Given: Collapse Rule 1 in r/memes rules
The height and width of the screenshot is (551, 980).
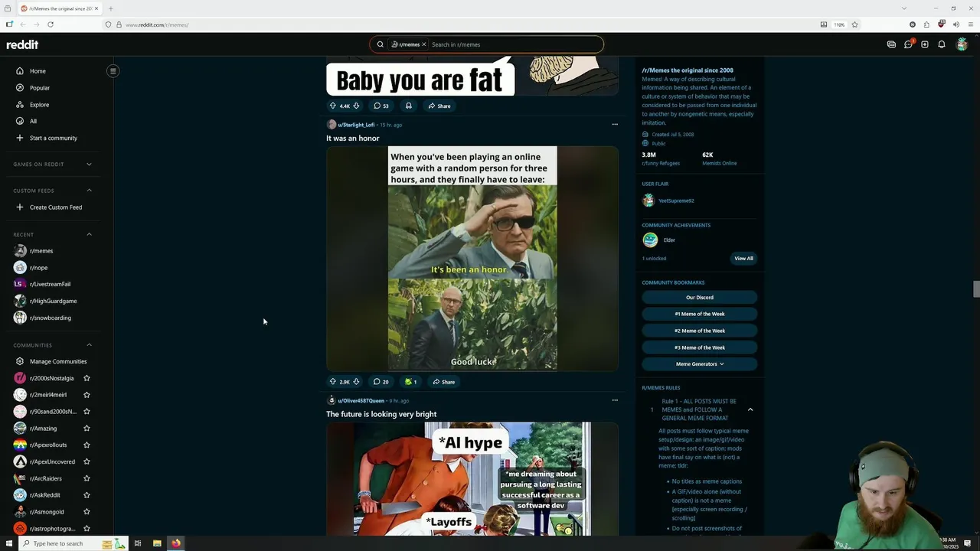Looking at the screenshot, I should pyautogui.click(x=750, y=409).
